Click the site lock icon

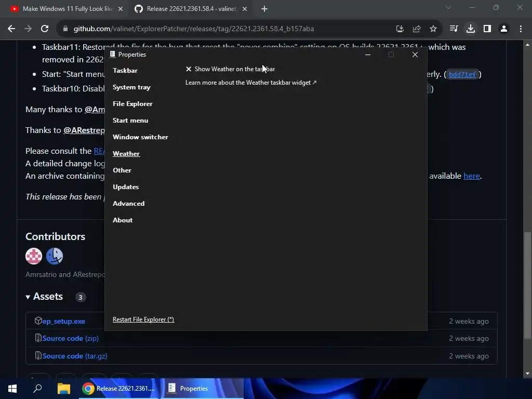[x=65, y=29]
